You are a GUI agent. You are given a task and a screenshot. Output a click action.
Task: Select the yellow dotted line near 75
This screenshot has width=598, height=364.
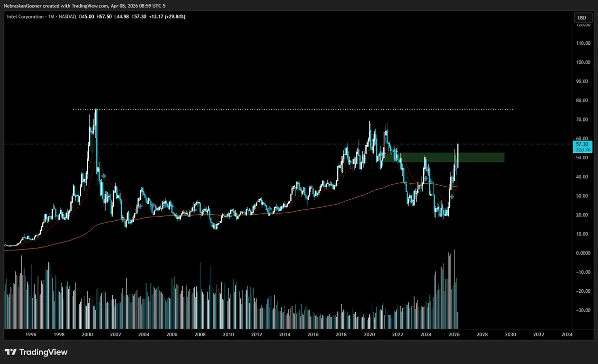tap(293, 109)
